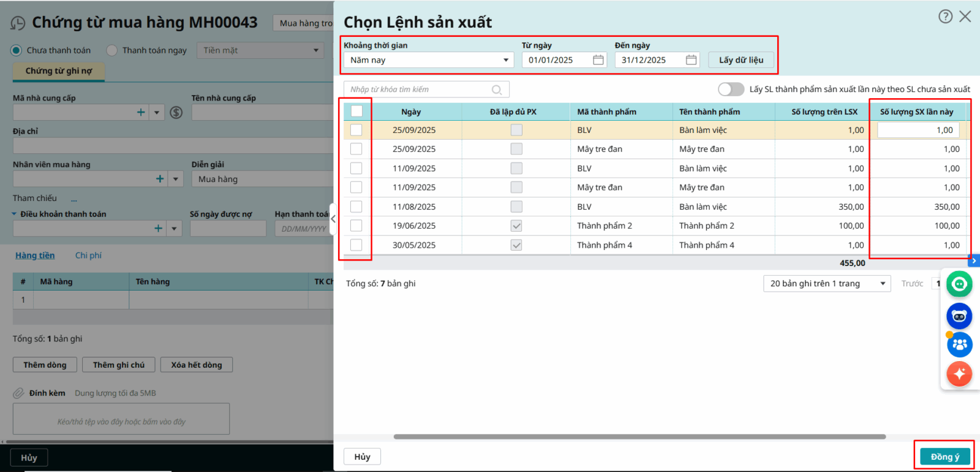
Task: Open the community people icon
Action: click(x=959, y=344)
